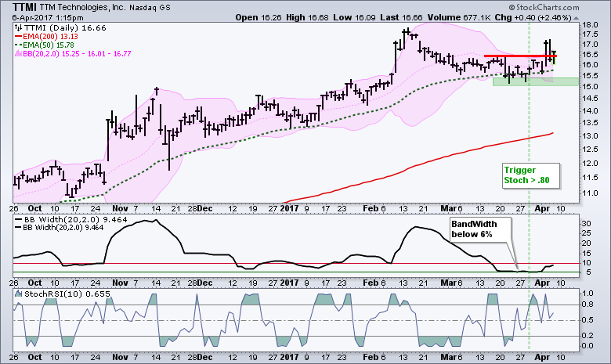
Task: Click the 11.0 label on price axis
Action: (590, 193)
